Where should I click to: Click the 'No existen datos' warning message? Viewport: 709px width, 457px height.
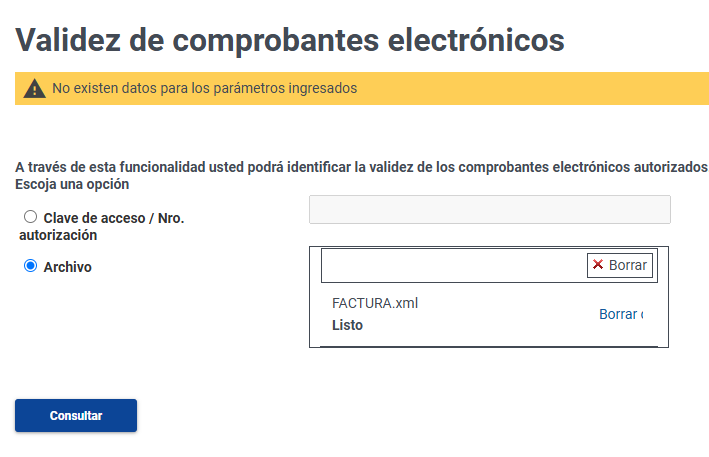(204, 88)
